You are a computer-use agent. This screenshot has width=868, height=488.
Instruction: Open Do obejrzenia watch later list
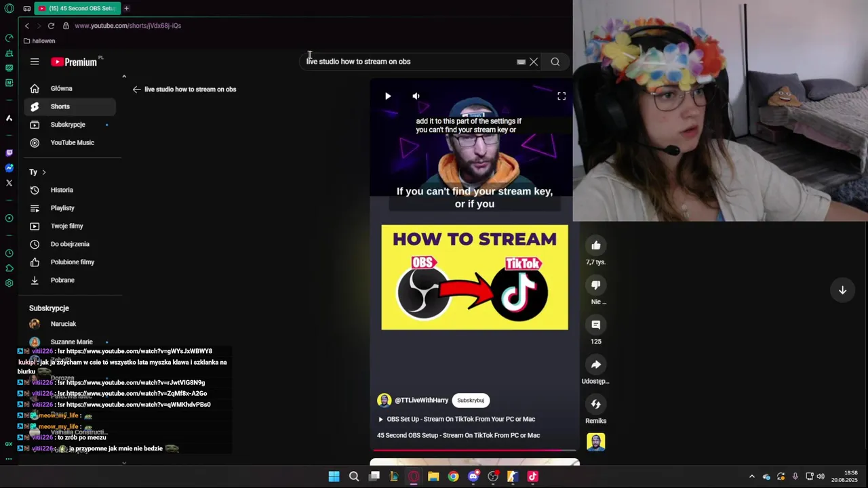(70, 244)
